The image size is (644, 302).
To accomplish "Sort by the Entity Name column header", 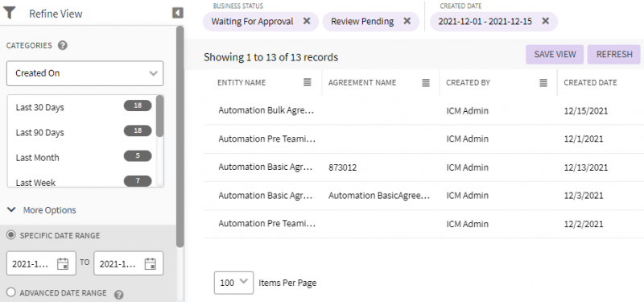I will 242,83.
